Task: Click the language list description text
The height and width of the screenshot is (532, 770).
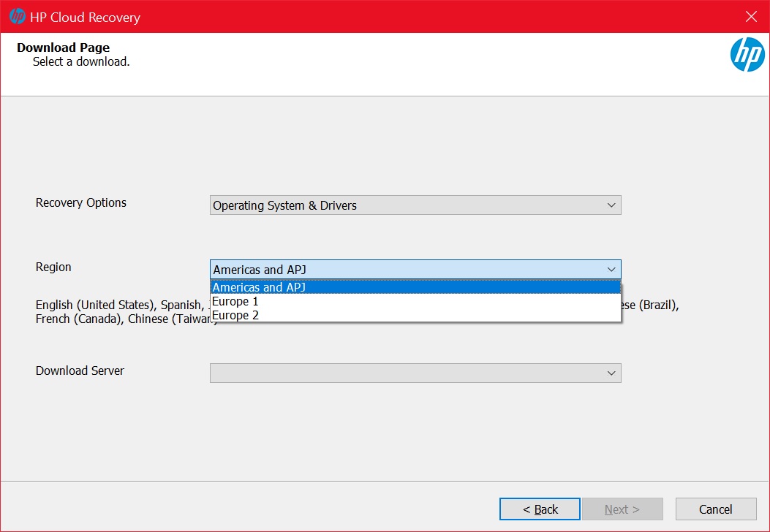Action: [357, 311]
